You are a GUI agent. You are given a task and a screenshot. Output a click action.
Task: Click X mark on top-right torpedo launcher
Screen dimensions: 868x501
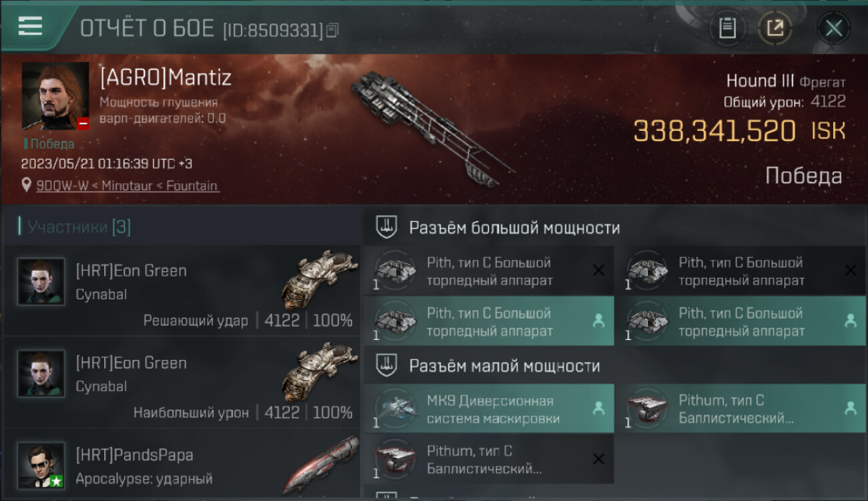(850, 270)
